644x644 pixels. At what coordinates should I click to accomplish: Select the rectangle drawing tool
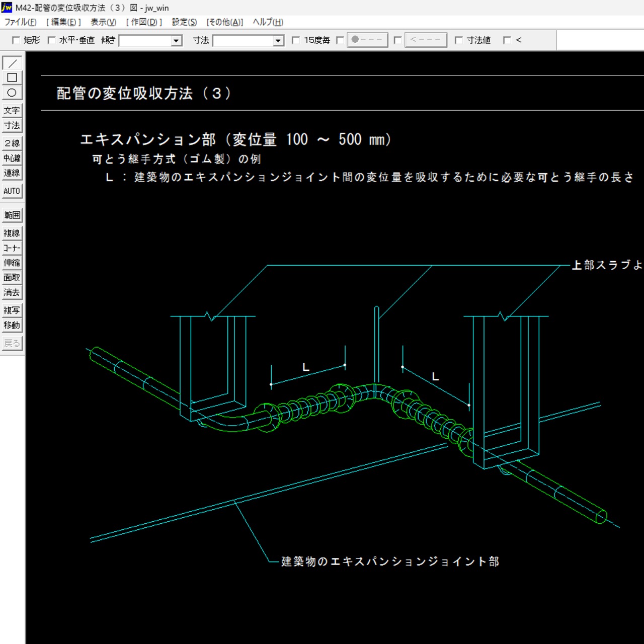click(x=12, y=78)
